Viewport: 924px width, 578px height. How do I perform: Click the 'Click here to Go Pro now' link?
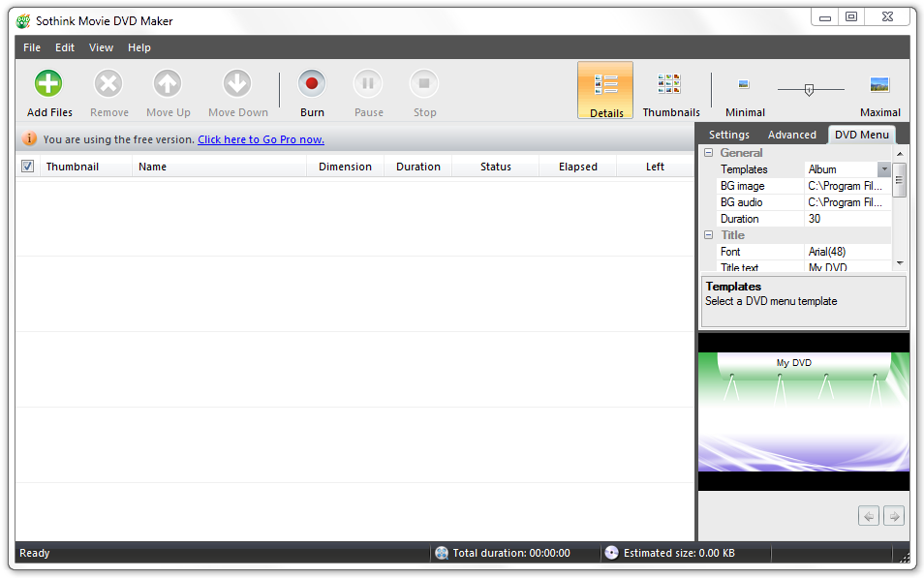pyautogui.click(x=262, y=139)
